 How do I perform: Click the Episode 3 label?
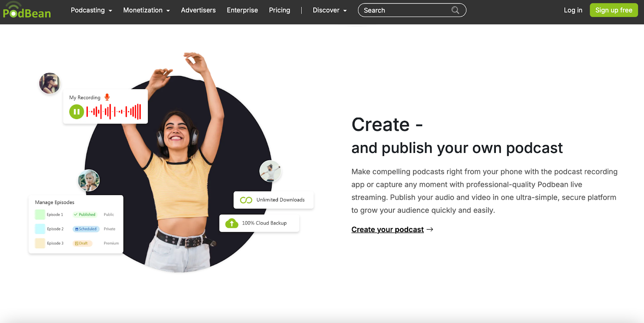55,243
